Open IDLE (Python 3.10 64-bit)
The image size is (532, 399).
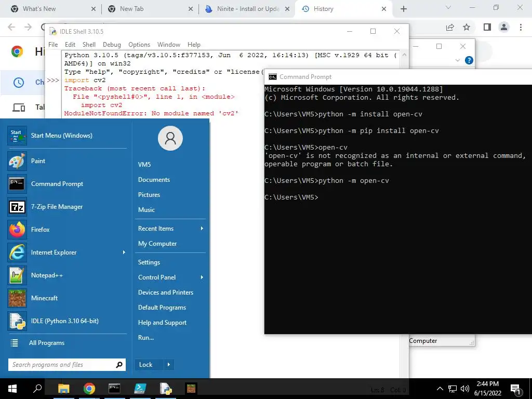pos(67,321)
